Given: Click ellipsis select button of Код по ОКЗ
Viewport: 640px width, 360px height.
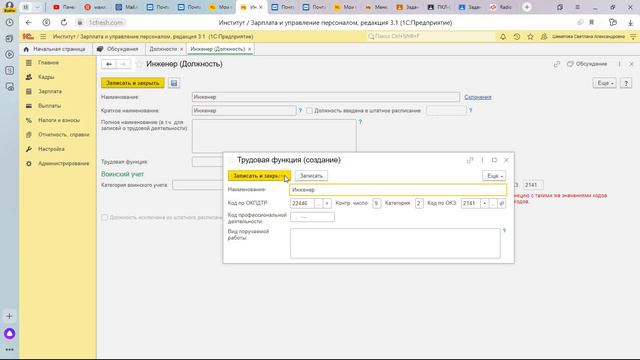Looking at the screenshot, I should 493,203.
